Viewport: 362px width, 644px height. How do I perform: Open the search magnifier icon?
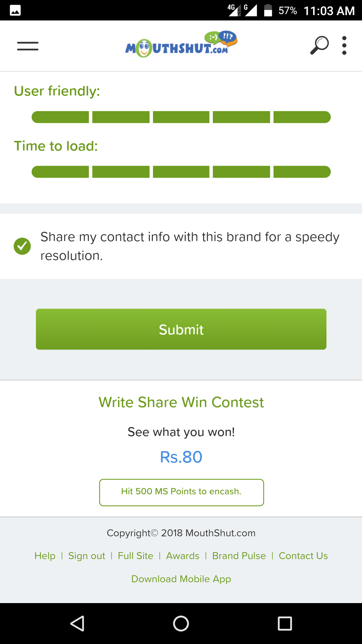[x=319, y=45]
